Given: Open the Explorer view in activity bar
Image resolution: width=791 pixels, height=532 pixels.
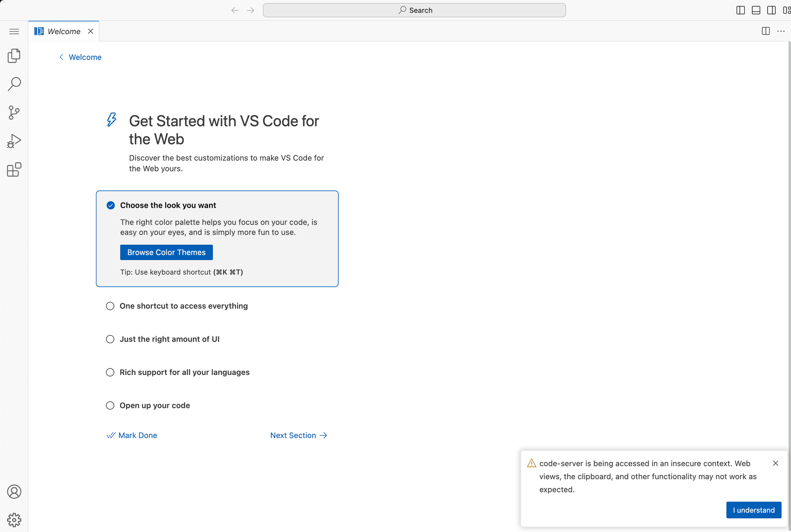Looking at the screenshot, I should (x=14, y=56).
